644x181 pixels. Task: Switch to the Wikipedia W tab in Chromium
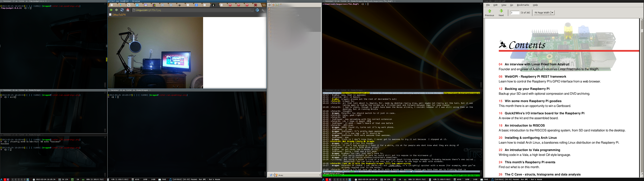tap(129, 5)
